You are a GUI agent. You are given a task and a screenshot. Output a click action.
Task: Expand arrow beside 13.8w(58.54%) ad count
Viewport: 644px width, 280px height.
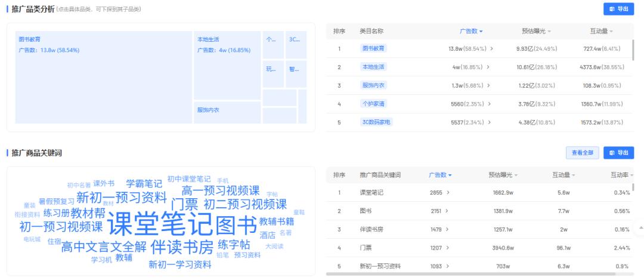[491, 48]
